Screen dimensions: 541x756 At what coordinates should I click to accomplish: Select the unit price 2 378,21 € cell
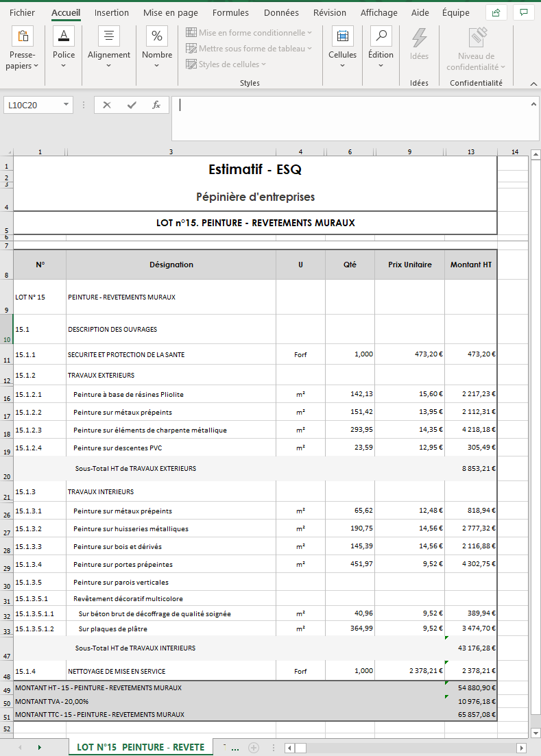410,671
